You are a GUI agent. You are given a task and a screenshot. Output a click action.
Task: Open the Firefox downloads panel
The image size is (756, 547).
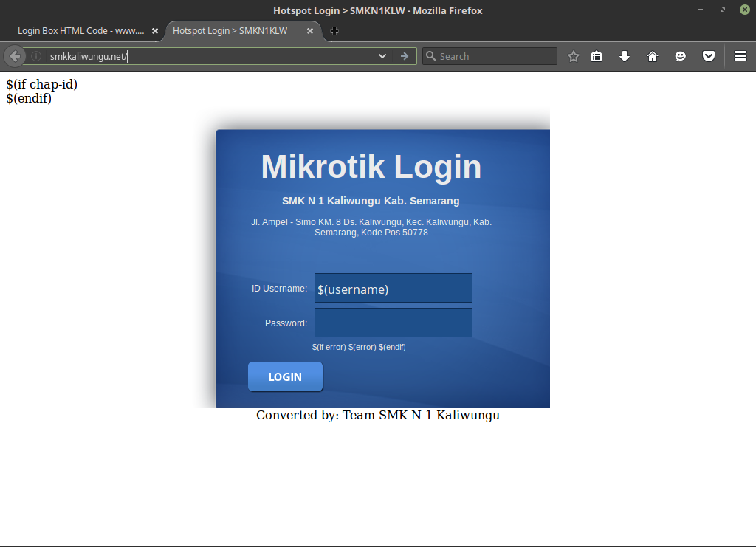pos(624,55)
